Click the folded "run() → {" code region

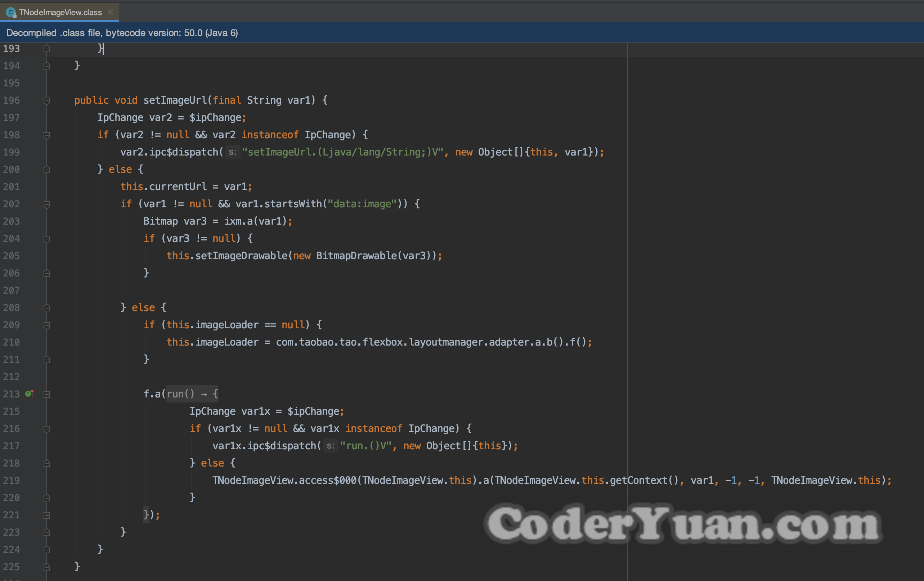192,394
